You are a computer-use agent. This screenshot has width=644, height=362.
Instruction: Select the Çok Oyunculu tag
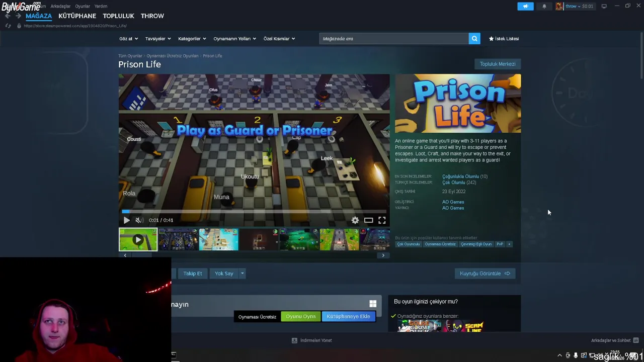click(408, 244)
